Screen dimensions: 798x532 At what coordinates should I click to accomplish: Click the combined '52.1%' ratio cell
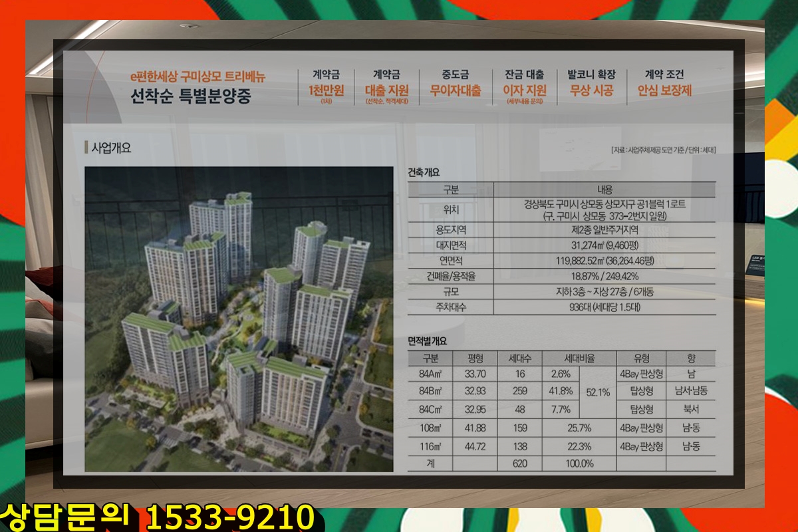pyautogui.click(x=597, y=392)
